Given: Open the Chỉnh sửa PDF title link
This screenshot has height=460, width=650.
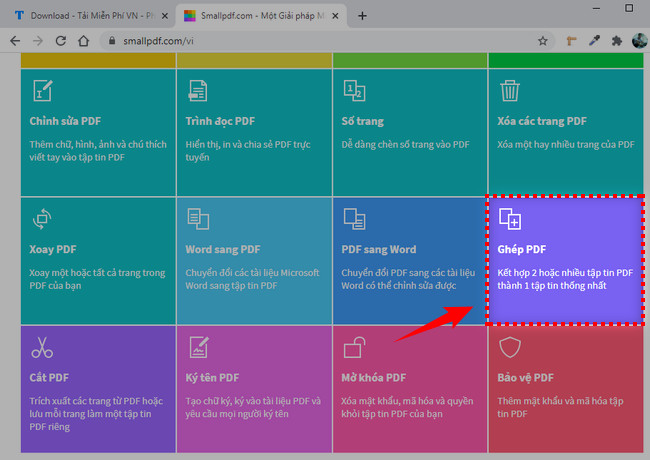Looking at the screenshot, I should coord(65,121).
